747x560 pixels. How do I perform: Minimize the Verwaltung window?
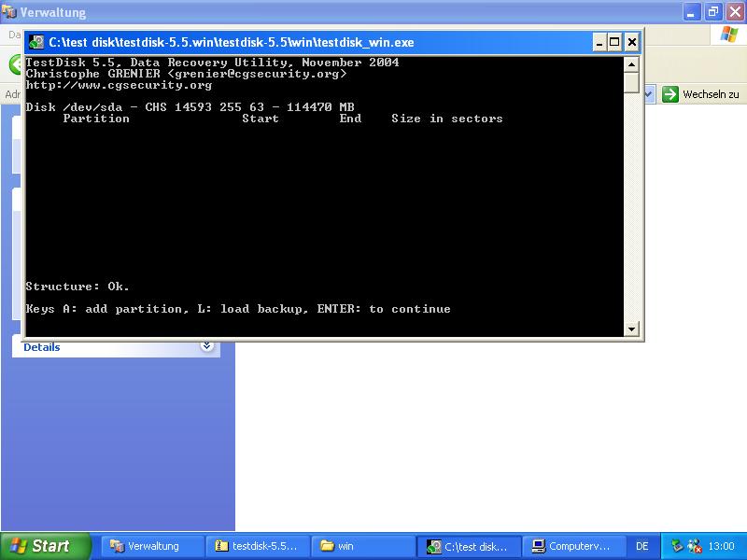[692, 11]
